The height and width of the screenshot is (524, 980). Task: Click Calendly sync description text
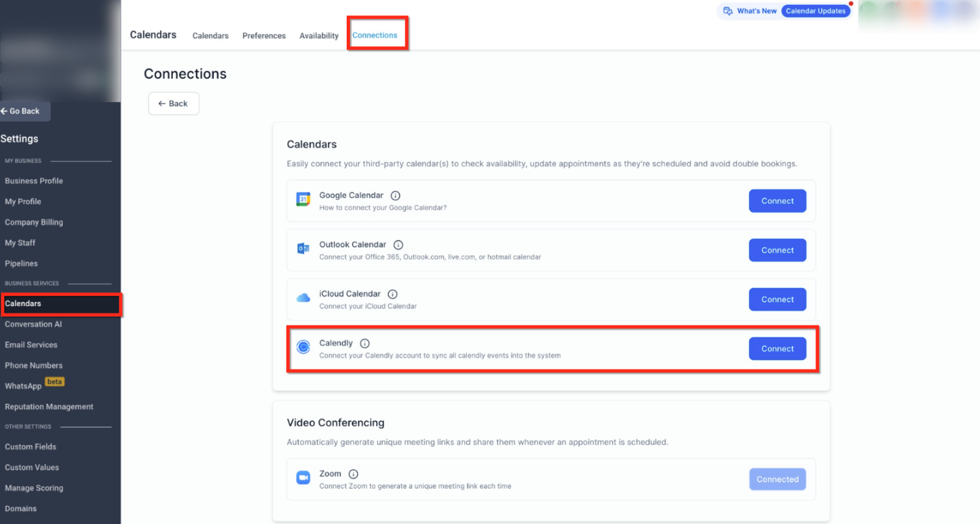pos(440,356)
